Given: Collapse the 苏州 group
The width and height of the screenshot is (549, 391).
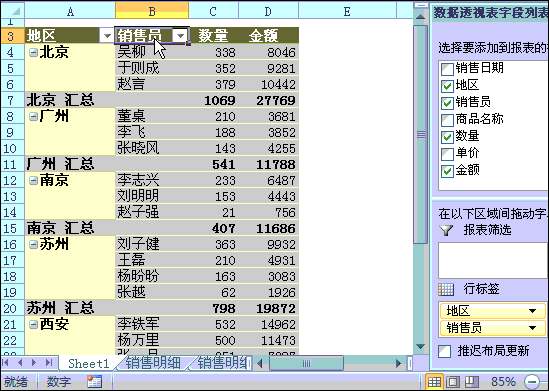Looking at the screenshot, I should click(33, 244).
